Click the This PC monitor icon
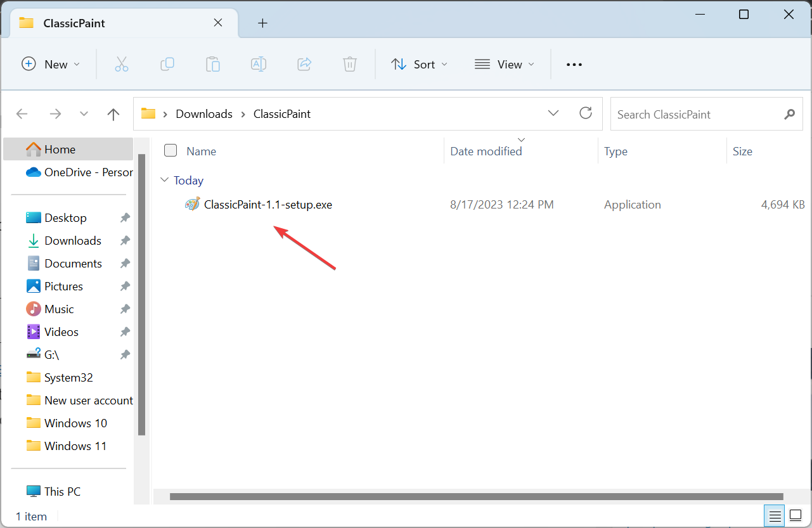 coord(34,491)
